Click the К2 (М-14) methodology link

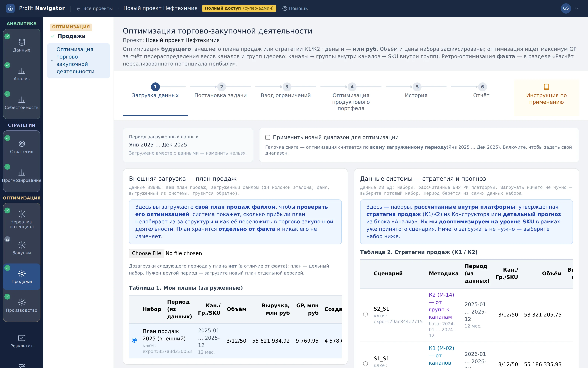[x=441, y=306]
